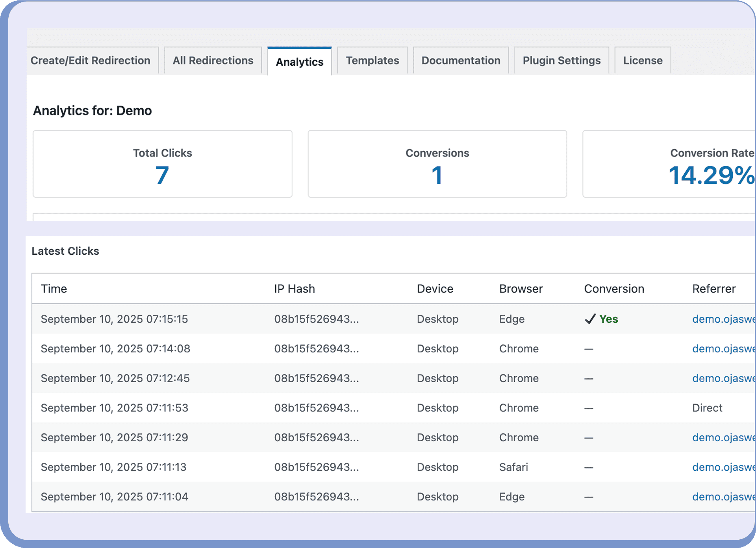
Task: Click the Conversions stat card
Action: (x=437, y=164)
